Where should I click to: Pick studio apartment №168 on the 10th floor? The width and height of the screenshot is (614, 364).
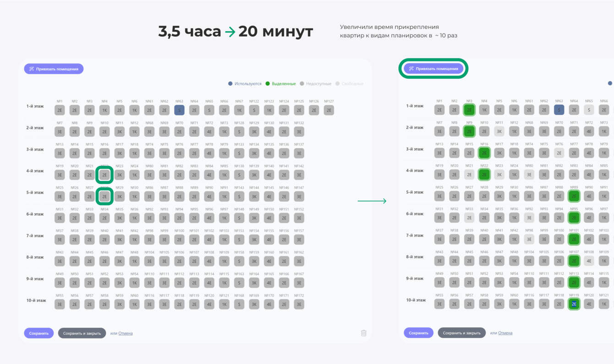[239, 304]
